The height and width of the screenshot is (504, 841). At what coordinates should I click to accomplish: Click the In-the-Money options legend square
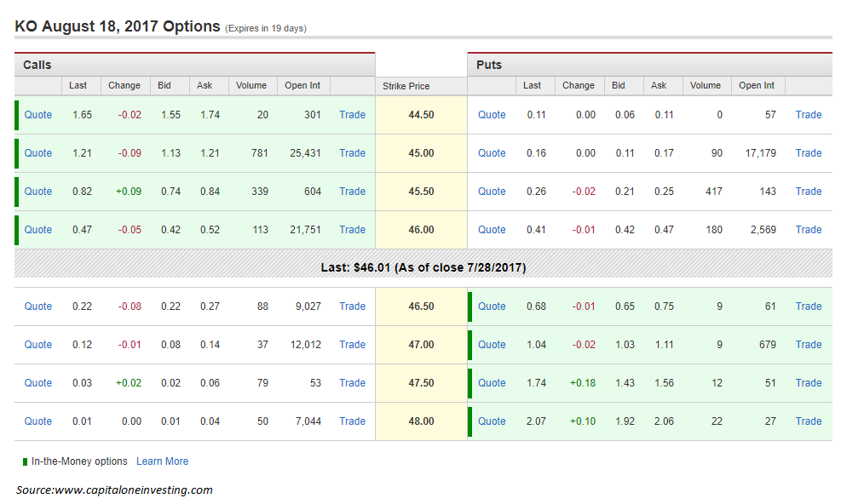click(23, 461)
